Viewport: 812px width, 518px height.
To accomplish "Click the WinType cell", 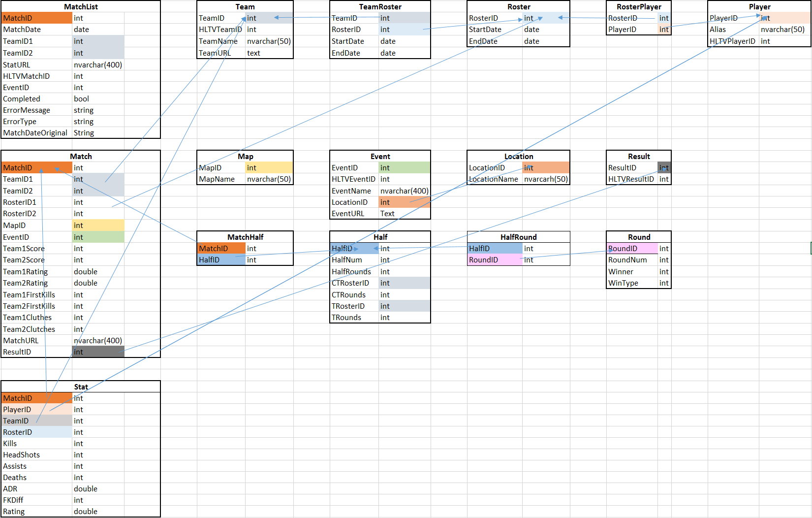I will [x=632, y=283].
